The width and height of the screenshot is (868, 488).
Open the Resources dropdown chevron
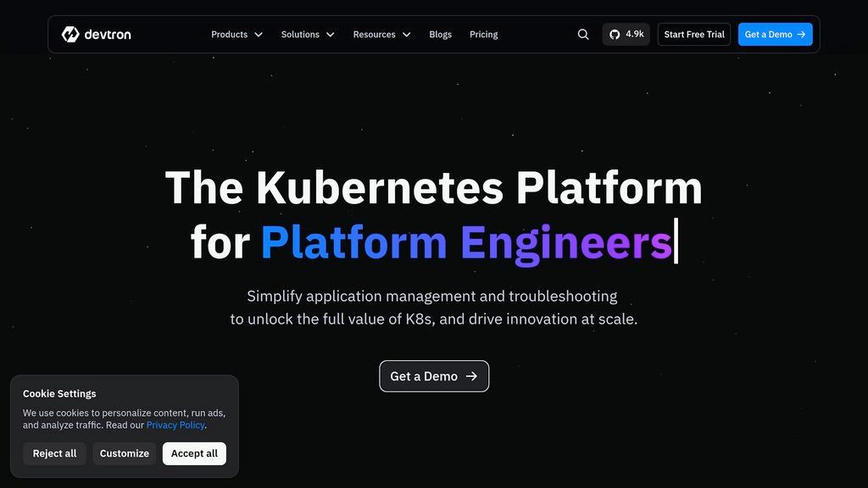(x=406, y=35)
